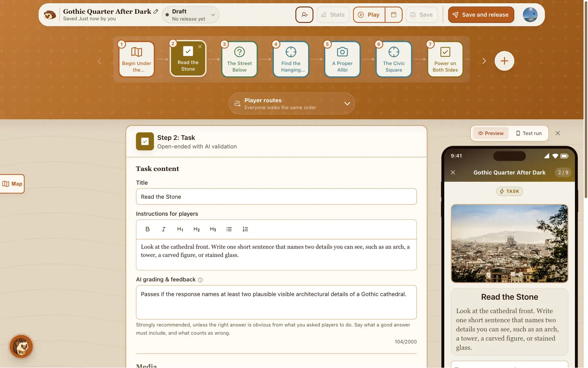Screen dimensions: 588x368
Task: Show AI grading & feedback info tooltip
Action: coord(200,280)
